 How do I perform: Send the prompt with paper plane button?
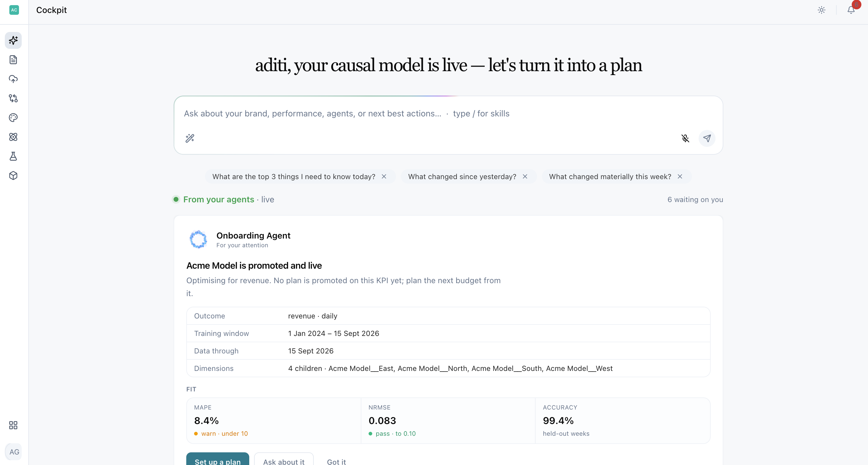point(707,138)
